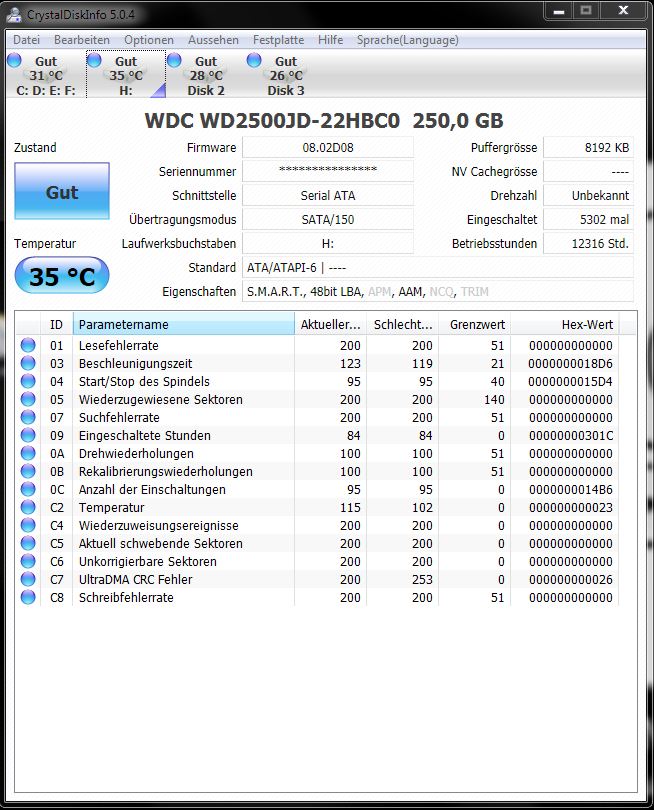Click the Schlecht... column header

(403, 324)
